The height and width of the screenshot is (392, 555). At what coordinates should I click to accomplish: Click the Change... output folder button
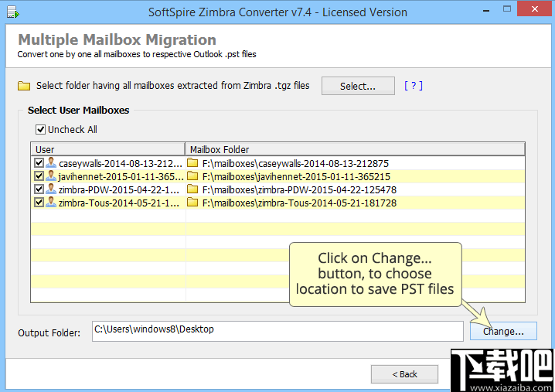(x=503, y=331)
